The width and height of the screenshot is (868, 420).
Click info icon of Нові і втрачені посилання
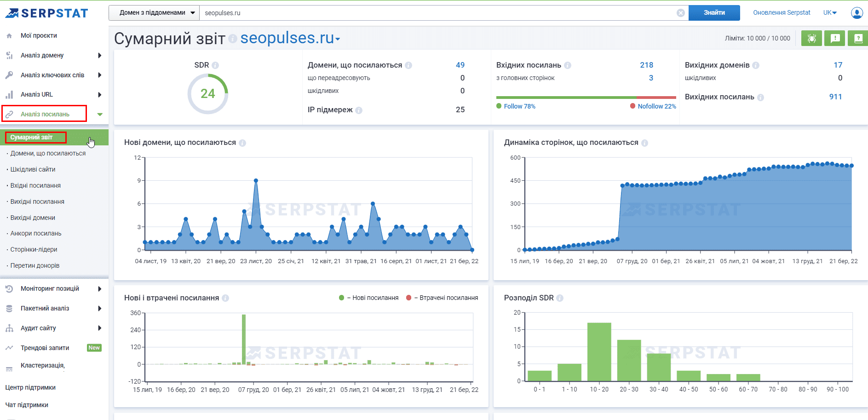click(225, 298)
